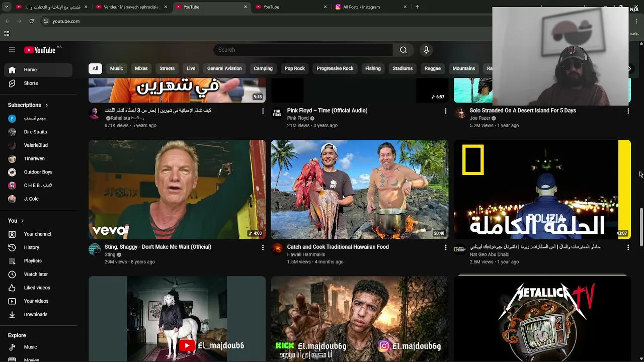Image resolution: width=644 pixels, height=362 pixels.
Task: Click the page vertical scrollbar thumb
Action: [641, 226]
